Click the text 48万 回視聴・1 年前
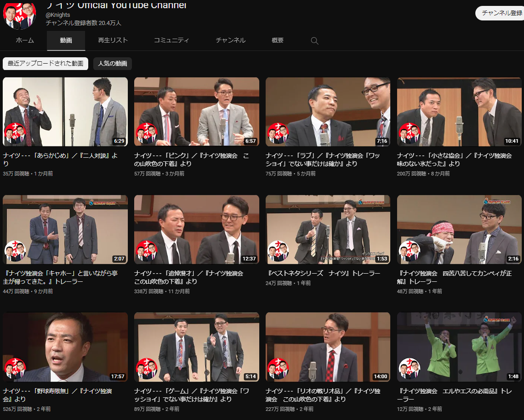 [420, 291]
